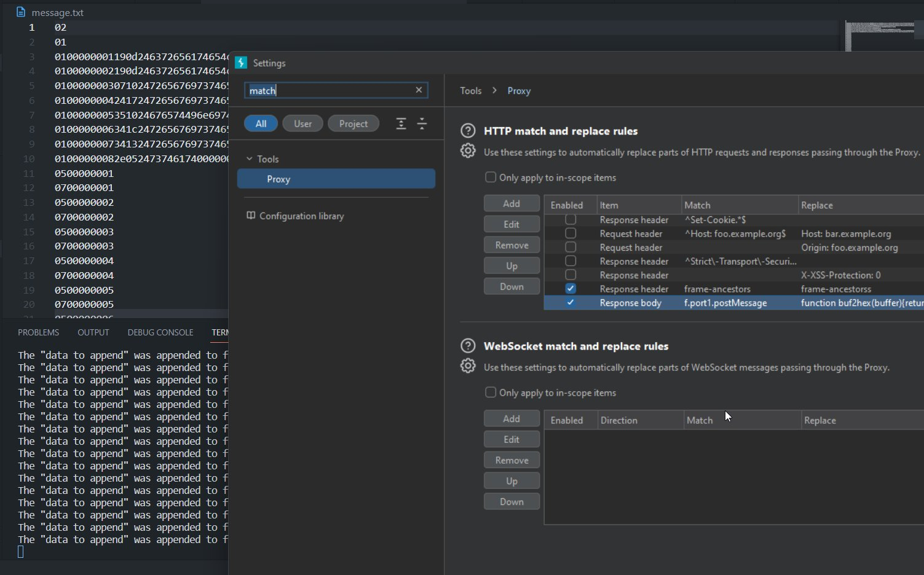Viewport: 924px width, 575px height.
Task: Click the WebSocket rules Replace column header
Action: click(863, 420)
